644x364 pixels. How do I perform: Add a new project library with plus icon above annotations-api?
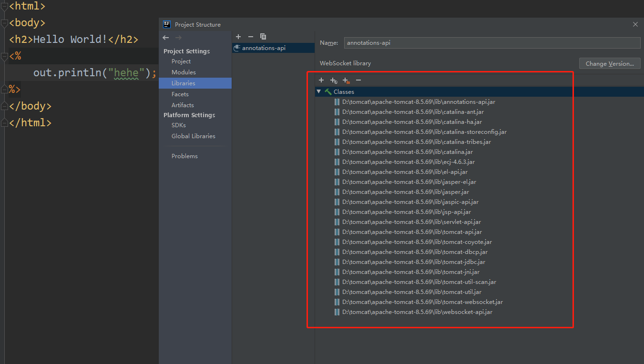[x=238, y=37]
